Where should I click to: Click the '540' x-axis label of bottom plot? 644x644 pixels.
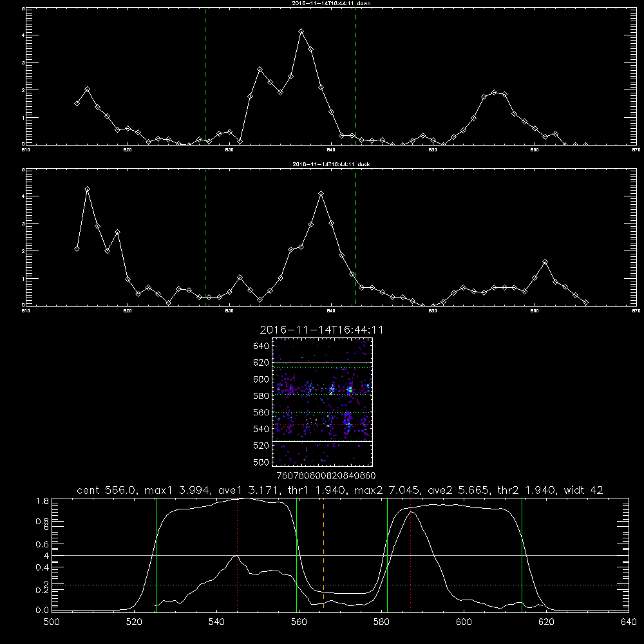point(216,622)
